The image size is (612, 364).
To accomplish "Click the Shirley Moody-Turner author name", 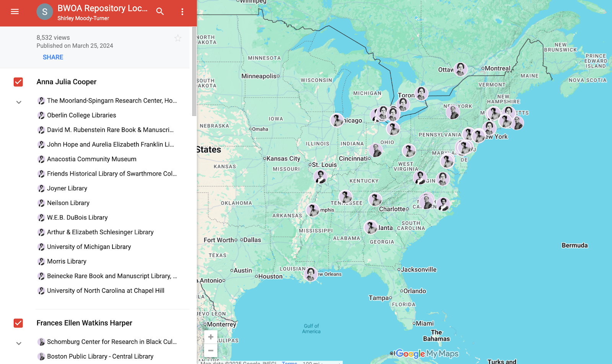I will [x=83, y=18].
